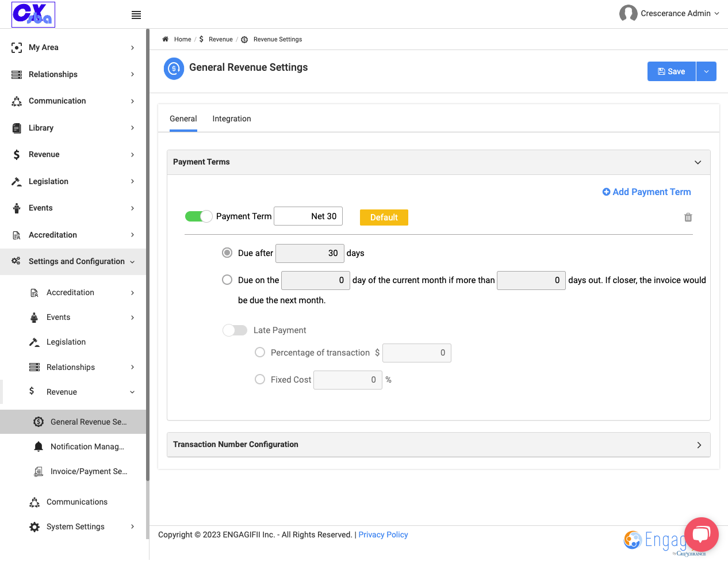Click the days out threshold input field
728x561 pixels.
coord(531,280)
